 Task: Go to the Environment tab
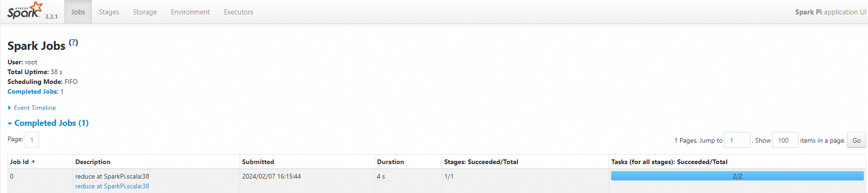coord(190,12)
